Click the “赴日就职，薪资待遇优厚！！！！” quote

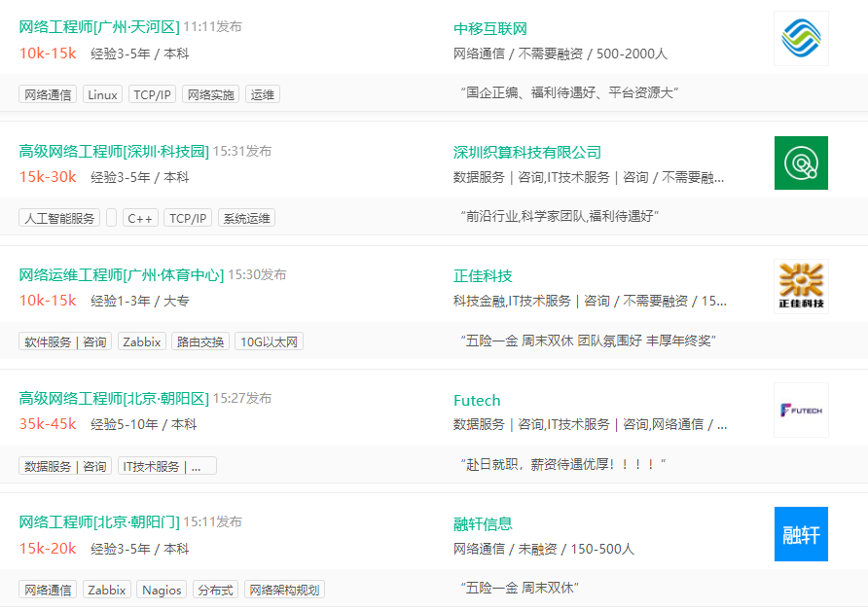[563, 464]
